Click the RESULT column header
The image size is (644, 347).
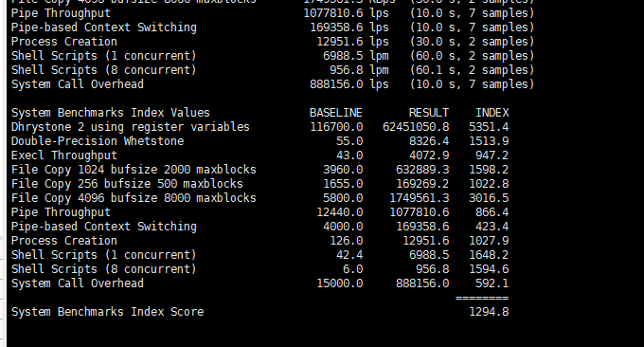(x=429, y=113)
